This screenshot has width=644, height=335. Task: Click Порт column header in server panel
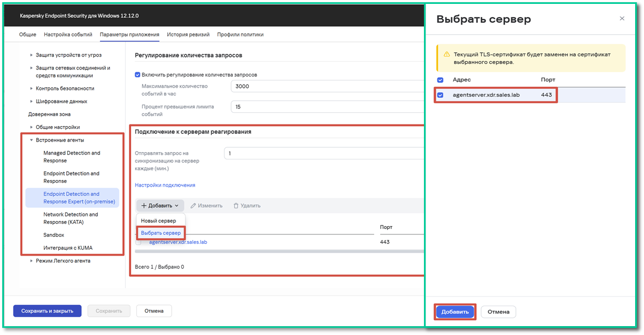coord(548,79)
